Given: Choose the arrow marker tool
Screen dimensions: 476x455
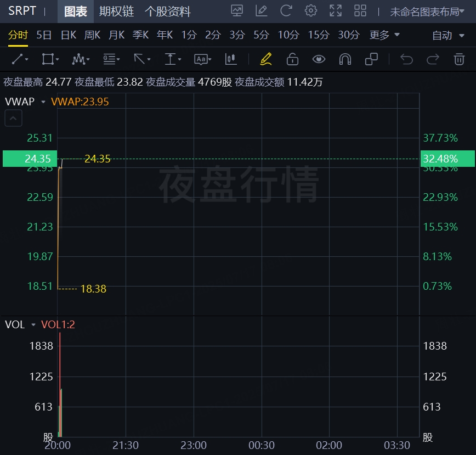Looking at the screenshot, I should (x=141, y=59).
